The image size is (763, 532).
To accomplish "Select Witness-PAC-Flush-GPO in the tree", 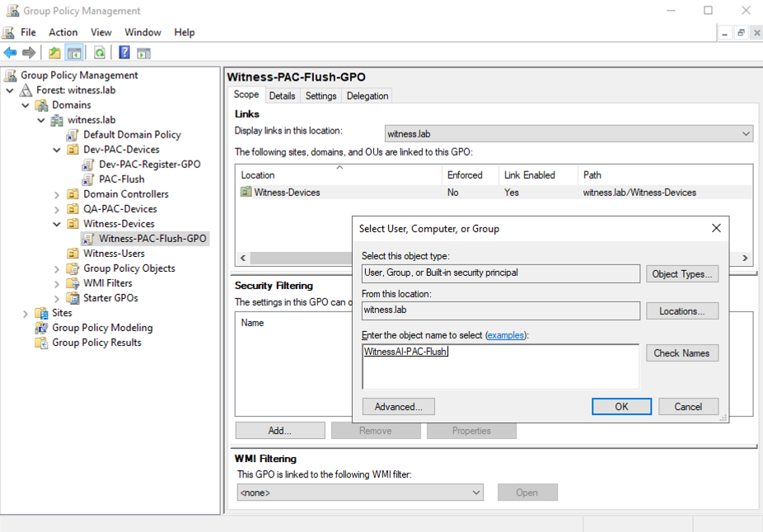I will (152, 239).
